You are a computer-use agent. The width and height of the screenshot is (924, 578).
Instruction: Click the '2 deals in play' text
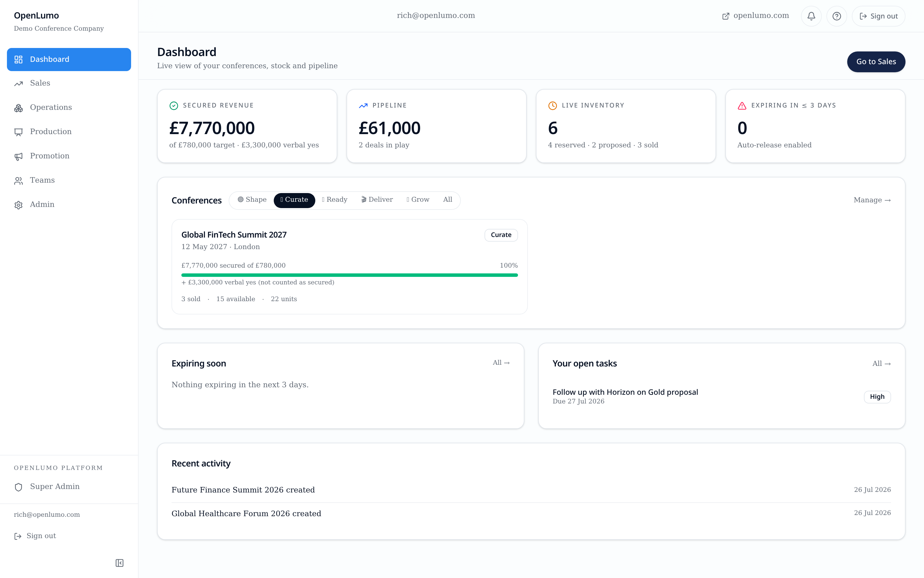pos(384,145)
